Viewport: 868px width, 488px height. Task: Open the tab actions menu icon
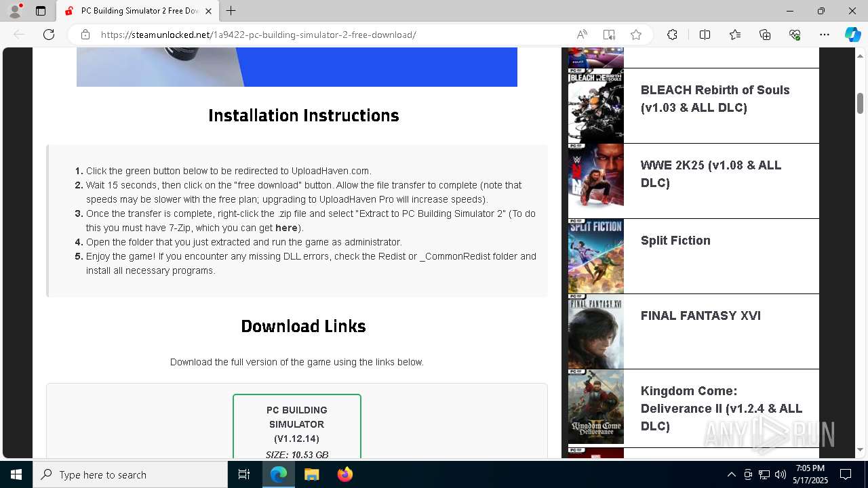pyautogui.click(x=41, y=11)
